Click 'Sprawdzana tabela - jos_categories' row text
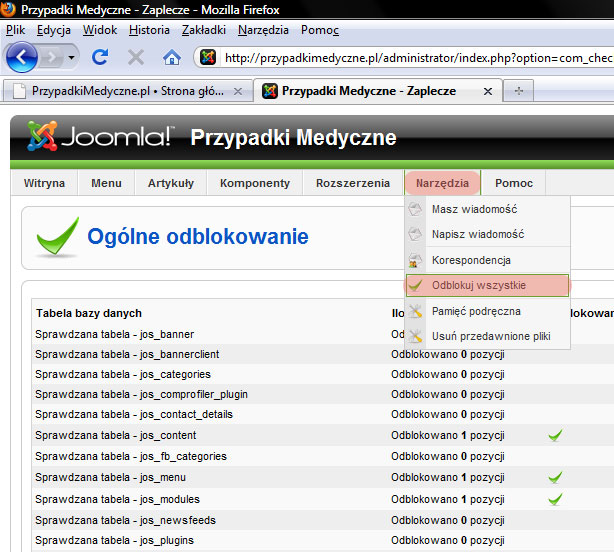 pos(123,375)
